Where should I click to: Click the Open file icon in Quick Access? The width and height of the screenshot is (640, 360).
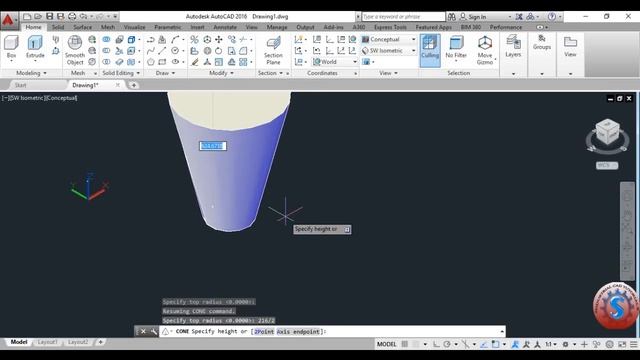point(38,16)
